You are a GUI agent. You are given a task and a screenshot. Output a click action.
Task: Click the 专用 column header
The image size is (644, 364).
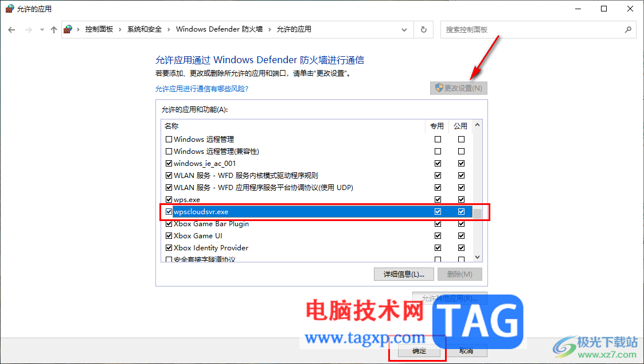tap(437, 126)
